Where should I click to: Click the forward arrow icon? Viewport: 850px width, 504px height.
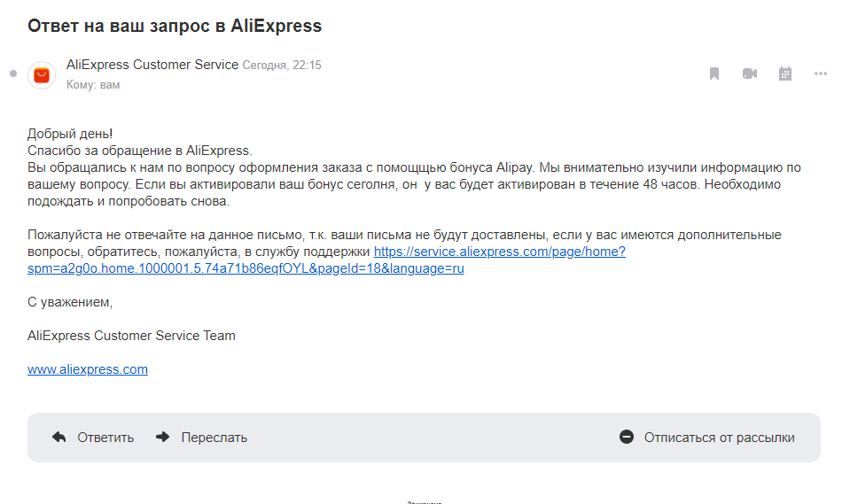click(x=162, y=437)
